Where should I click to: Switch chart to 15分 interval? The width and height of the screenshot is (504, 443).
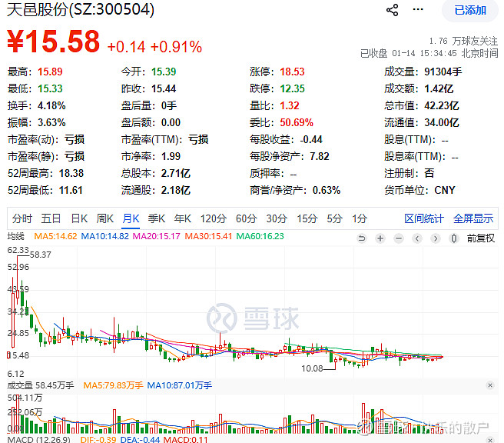307,218
